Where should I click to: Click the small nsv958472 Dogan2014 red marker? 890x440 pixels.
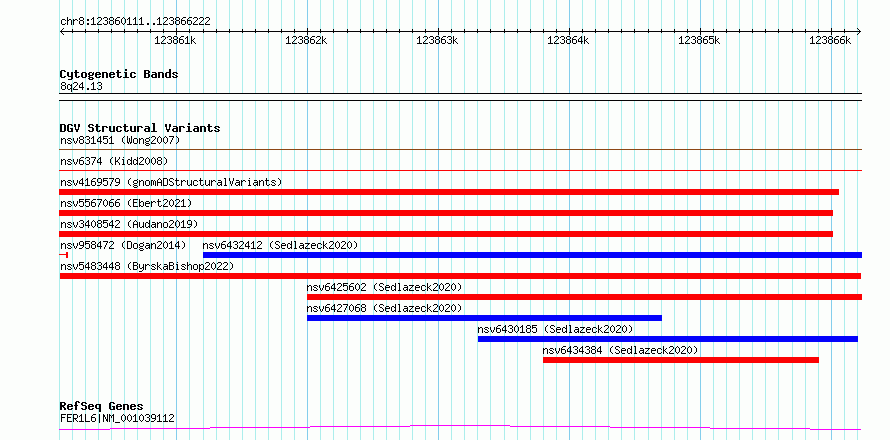coord(64,255)
